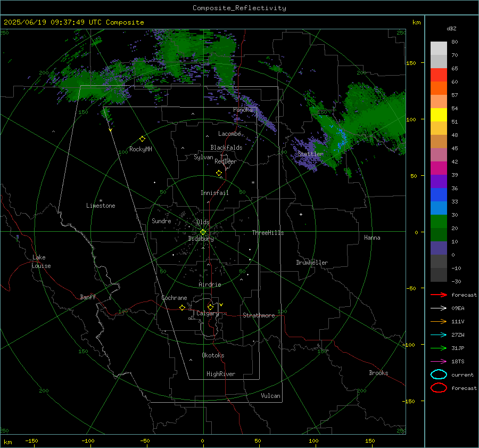Click the blue storm core northeast of Stettler
The width and height of the screenshot is (479, 448).
click(x=341, y=138)
